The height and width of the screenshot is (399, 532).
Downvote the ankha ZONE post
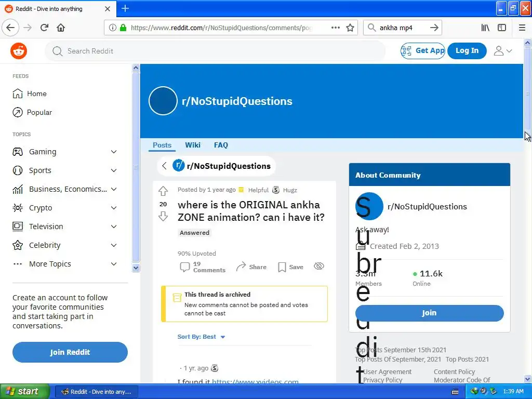[163, 217]
